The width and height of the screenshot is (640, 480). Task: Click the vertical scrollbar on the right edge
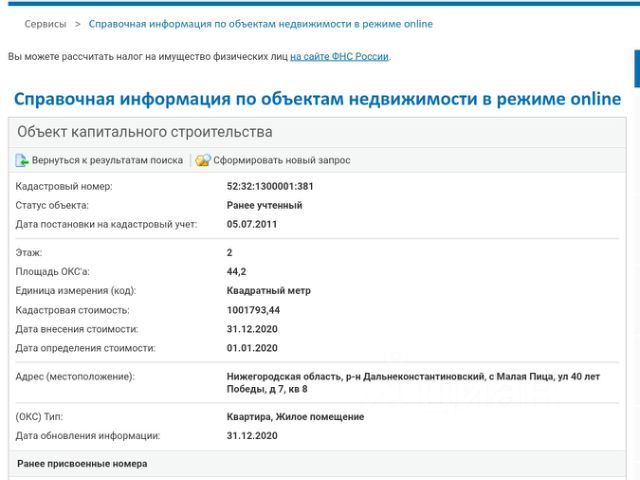pos(637,69)
